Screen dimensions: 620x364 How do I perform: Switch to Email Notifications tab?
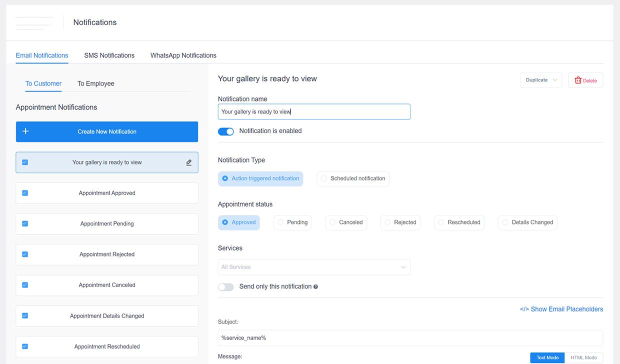pos(42,55)
